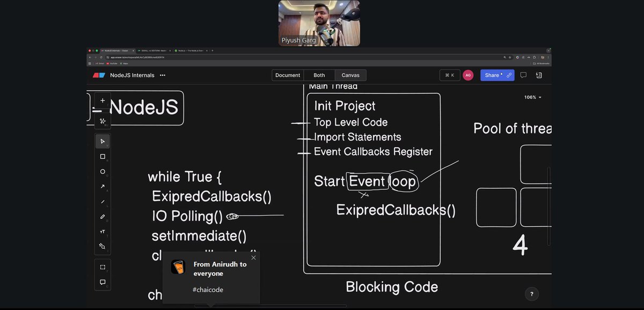Switch to the Both view tab

click(x=319, y=75)
